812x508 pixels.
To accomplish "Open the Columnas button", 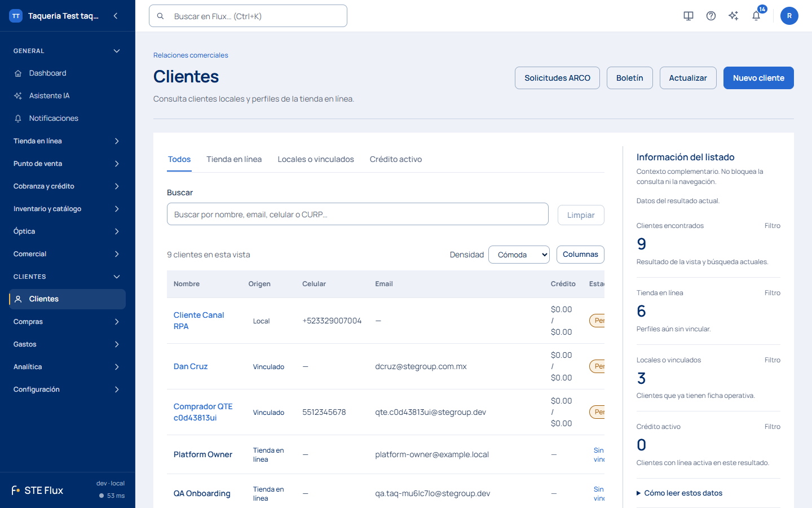I will coord(580,255).
